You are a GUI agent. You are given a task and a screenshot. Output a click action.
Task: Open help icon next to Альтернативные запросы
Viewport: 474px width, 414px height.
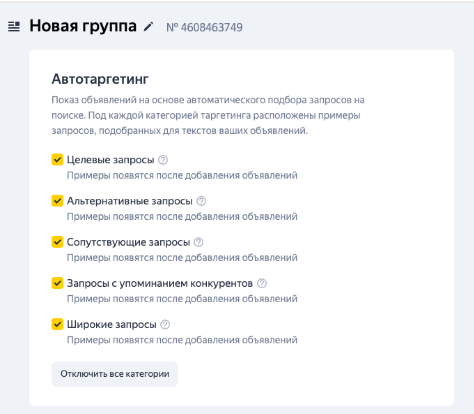click(x=201, y=201)
